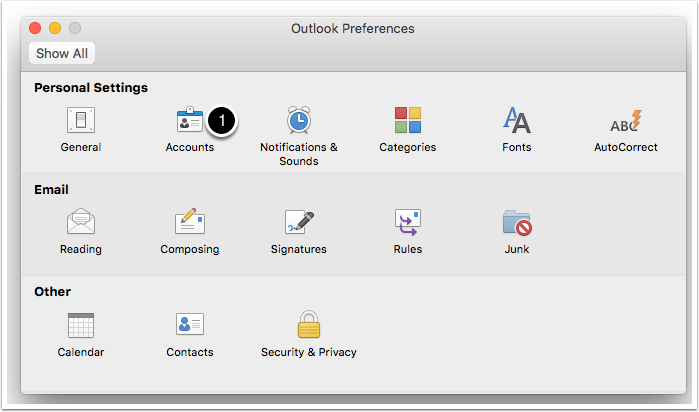Click the black step marker numbered 1
The image size is (699, 412).
224,121
